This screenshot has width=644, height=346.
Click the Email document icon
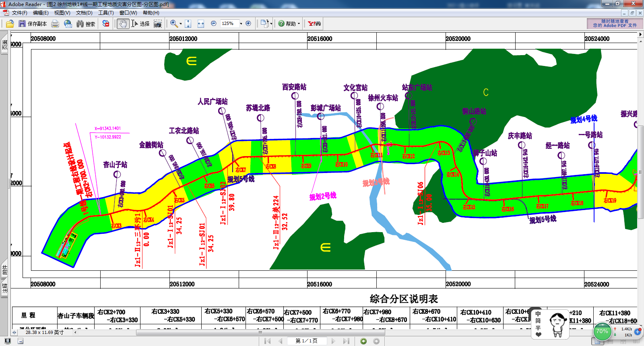[x=68, y=24]
